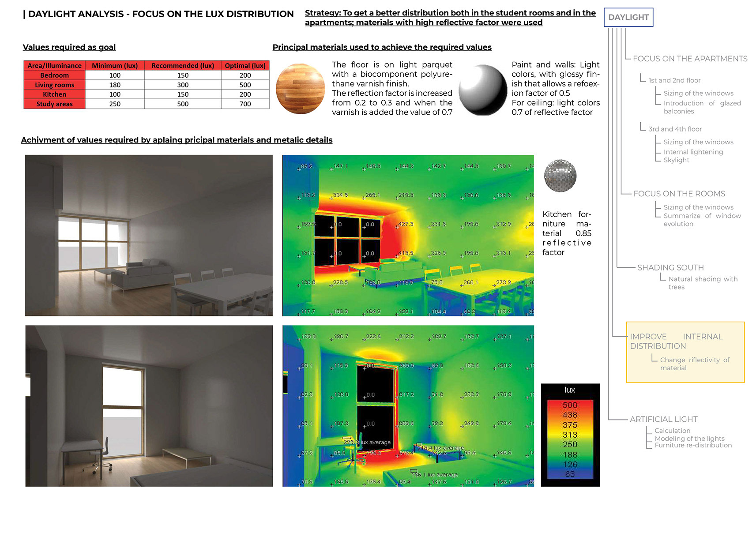This screenshot has width=756, height=544.
Task: Click the DAYLIGHT boxed heading
Action: pos(628,17)
